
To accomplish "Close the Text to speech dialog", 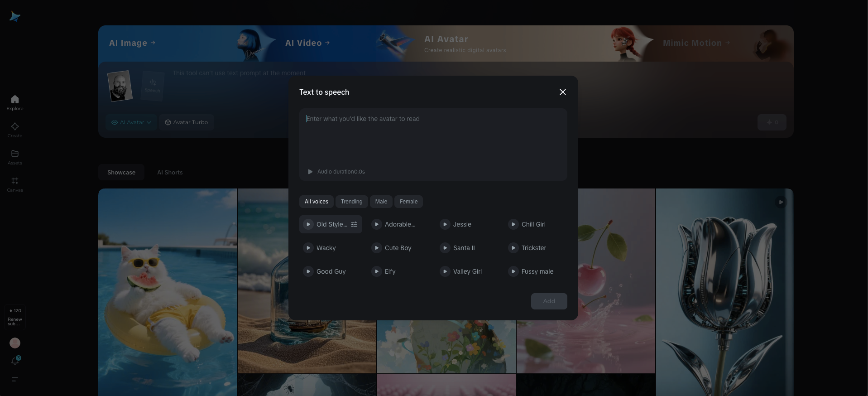I will 563,92.
